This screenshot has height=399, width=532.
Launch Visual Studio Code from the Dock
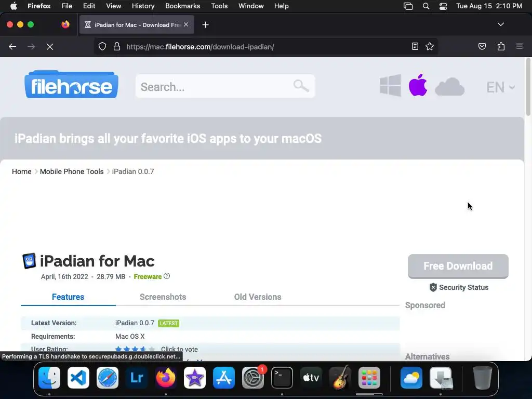78,377
